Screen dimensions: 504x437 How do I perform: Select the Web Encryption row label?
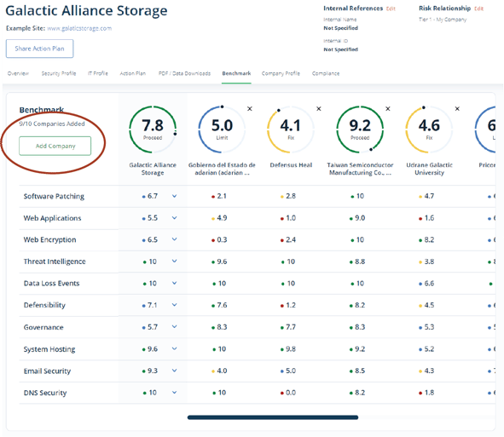[49, 239]
